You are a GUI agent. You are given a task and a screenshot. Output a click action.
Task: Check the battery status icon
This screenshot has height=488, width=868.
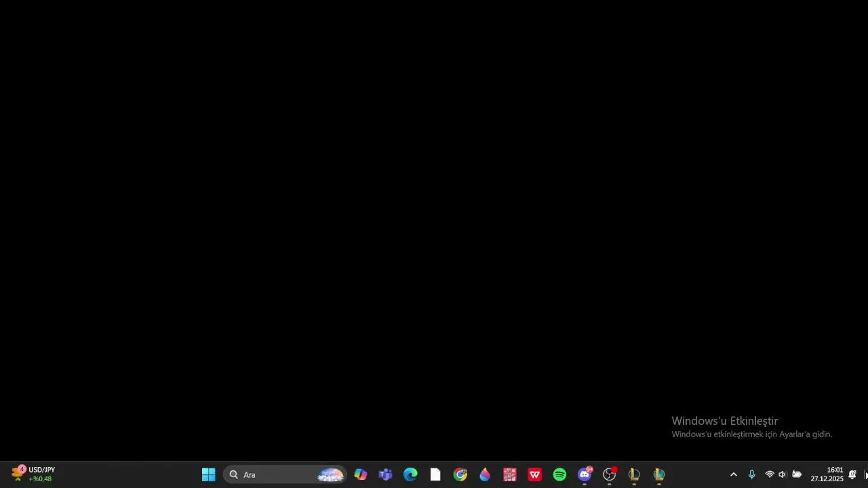797,474
